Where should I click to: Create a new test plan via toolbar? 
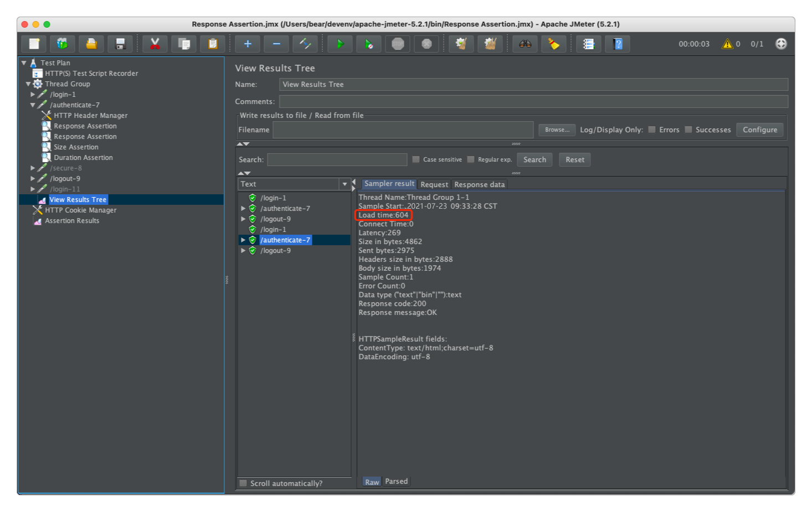34,44
